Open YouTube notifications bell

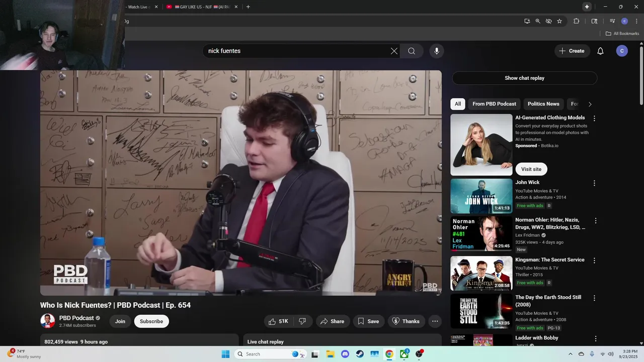pyautogui.click(x=600, y=51)
